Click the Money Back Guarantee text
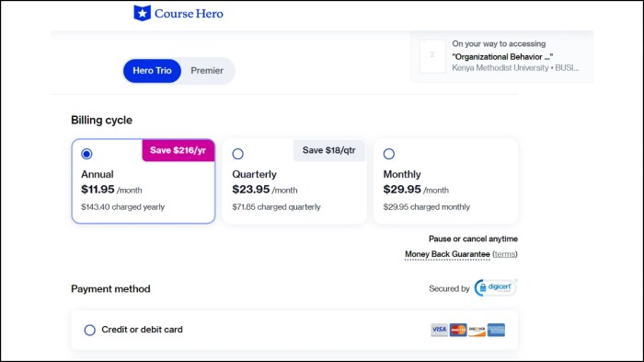The height and width of the screenshot is (362, 644). (447, 254)
